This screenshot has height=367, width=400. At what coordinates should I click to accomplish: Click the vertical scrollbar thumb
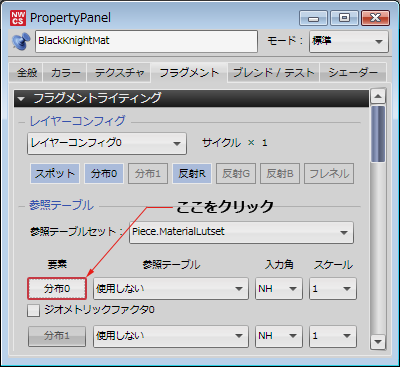pos(378,134)
